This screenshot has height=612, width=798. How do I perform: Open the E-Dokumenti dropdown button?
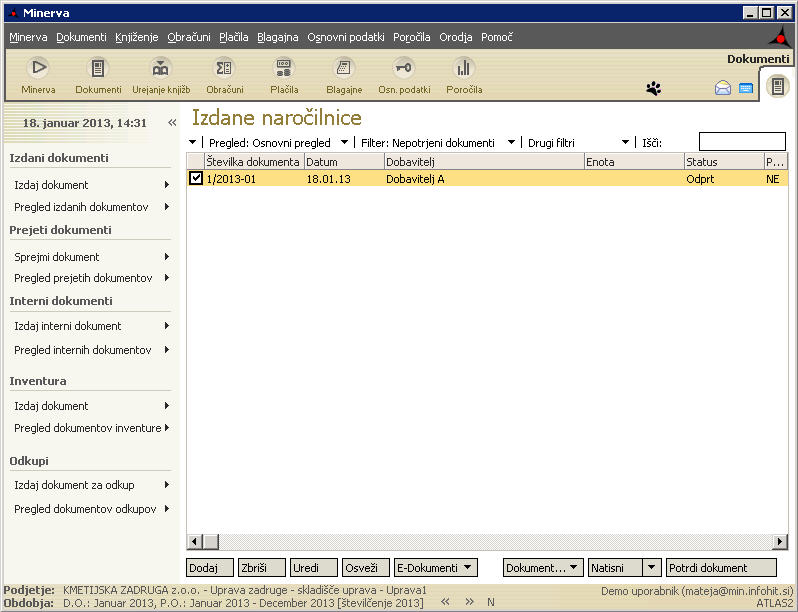coord(436,568)
